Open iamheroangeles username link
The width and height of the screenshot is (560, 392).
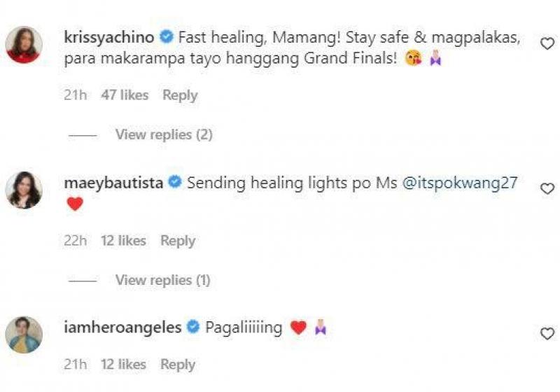click(122, 328)
